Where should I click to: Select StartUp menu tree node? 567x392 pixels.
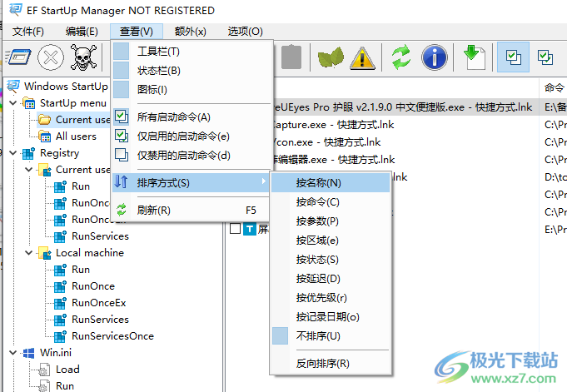click(x=73, y=103)
